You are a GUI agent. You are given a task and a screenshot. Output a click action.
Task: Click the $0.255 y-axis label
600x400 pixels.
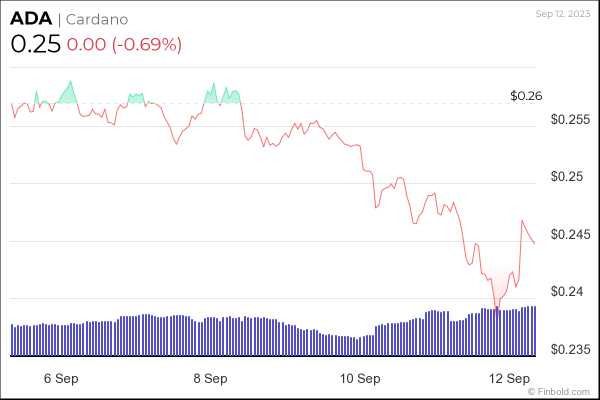570,119
